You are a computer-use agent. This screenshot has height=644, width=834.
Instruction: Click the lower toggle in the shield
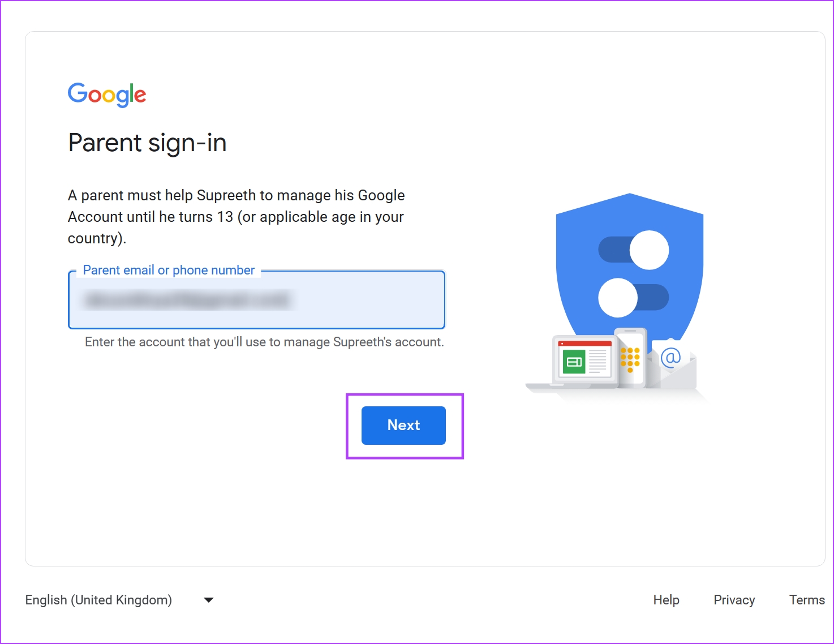coord(634,298)
